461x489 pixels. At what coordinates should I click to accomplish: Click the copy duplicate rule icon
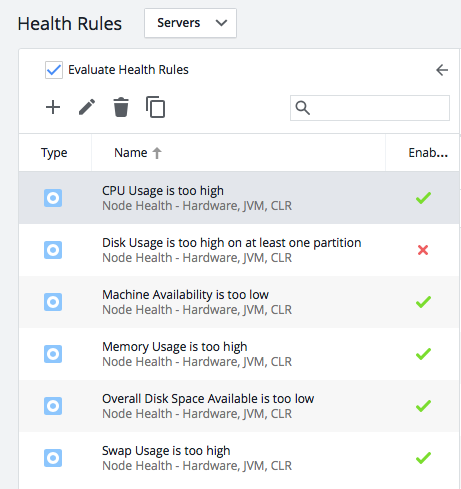(x=155, y=107)
